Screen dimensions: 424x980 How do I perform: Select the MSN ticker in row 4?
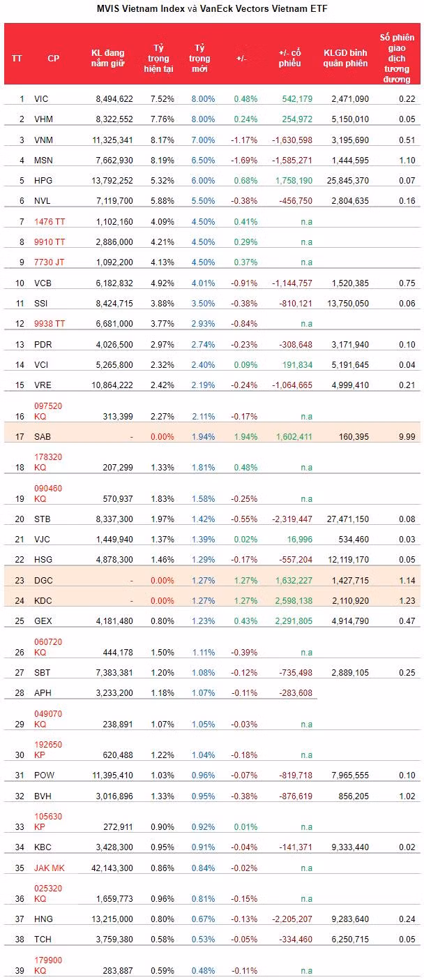[x=43, y=161]
